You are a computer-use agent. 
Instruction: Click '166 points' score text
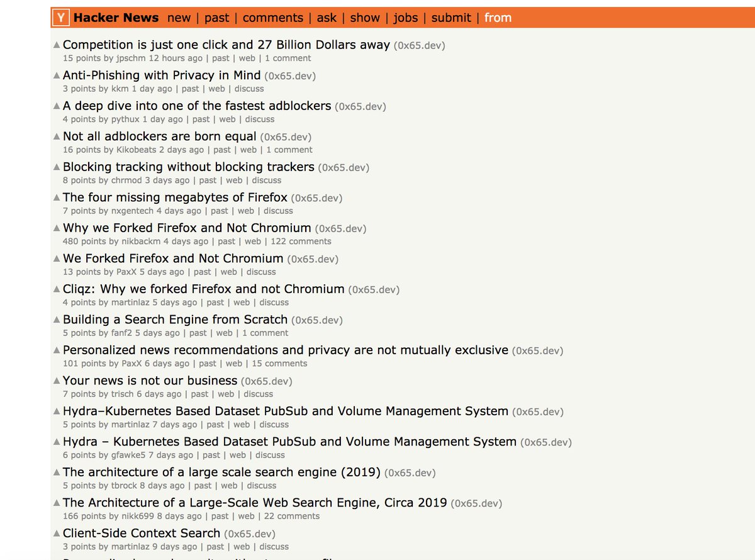pyautogui.click(x=84, y=516)
